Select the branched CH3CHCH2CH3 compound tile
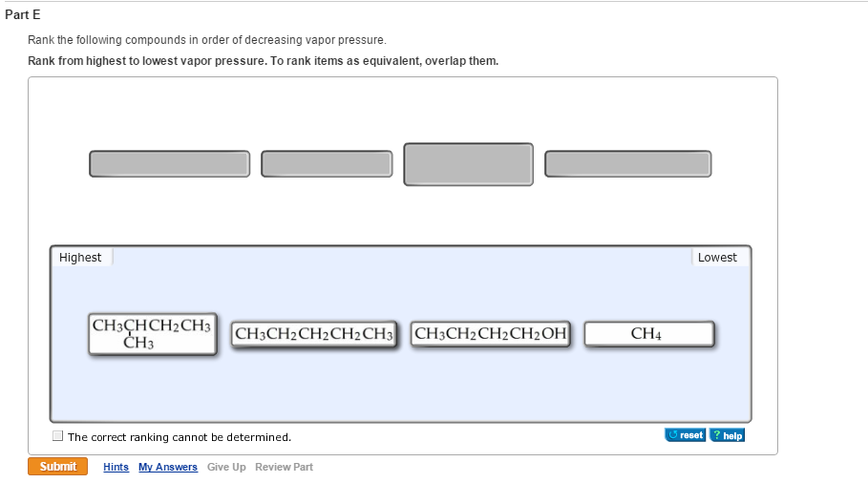This screenshot has height=483, width=868. point(153,334)
